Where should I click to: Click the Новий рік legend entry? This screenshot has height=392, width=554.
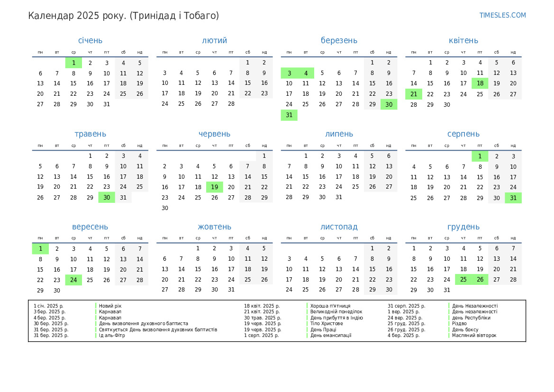110,306
